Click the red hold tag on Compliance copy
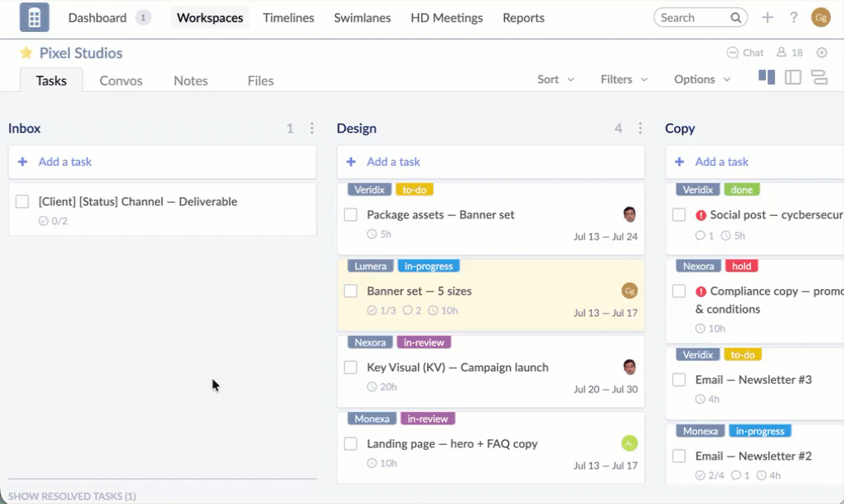The height and width of the screenshot is (504, 844). (x=741, y=266)
